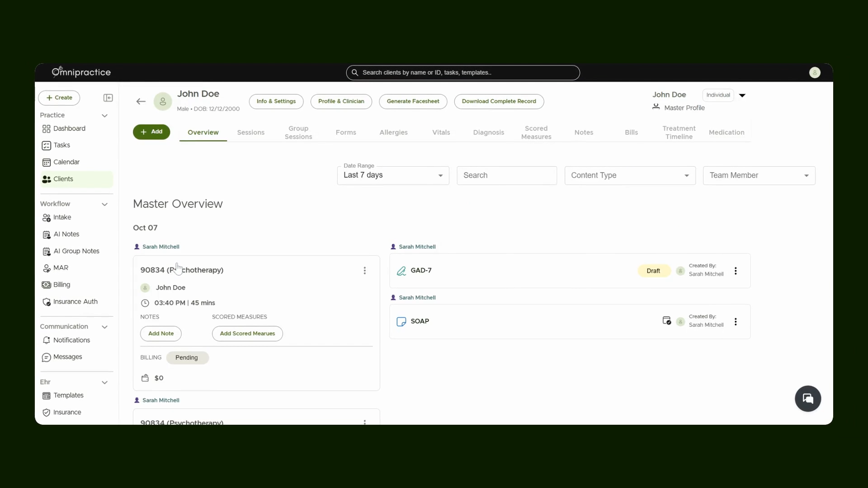This screenshot has width=868, height=488.
Task: Open options menu on 90834 session card
Action: (364, 270)
